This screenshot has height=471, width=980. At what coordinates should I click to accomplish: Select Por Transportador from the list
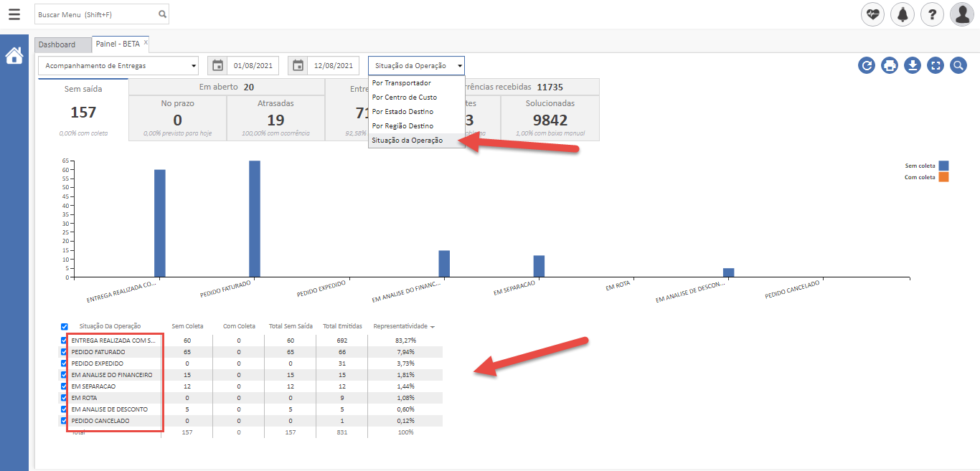401,83
